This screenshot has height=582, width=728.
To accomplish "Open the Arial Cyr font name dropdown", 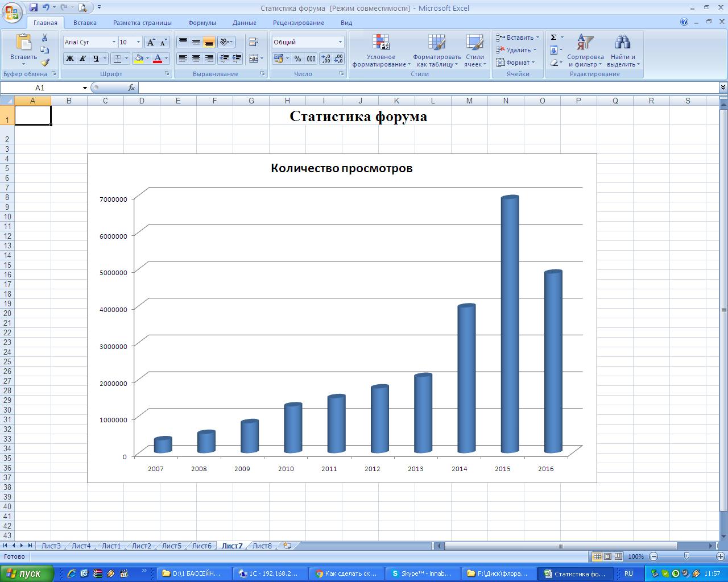I will click(x=114, y=42).
